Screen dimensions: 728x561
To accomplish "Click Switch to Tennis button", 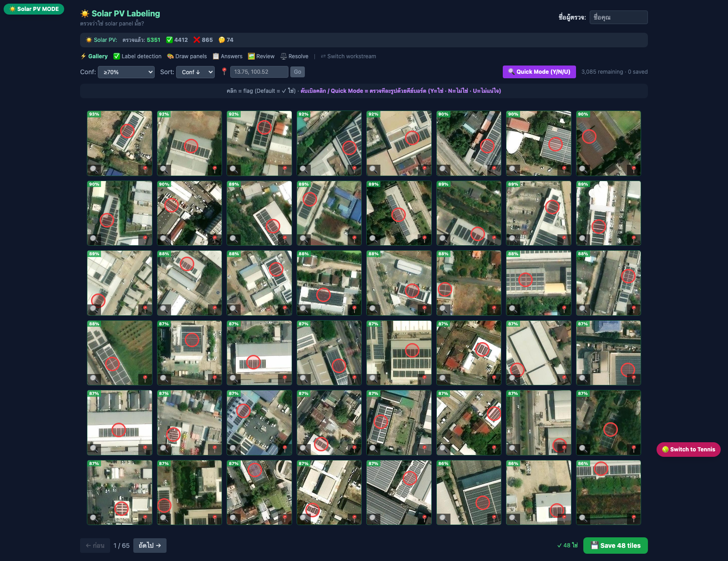I will coord(688,450).
